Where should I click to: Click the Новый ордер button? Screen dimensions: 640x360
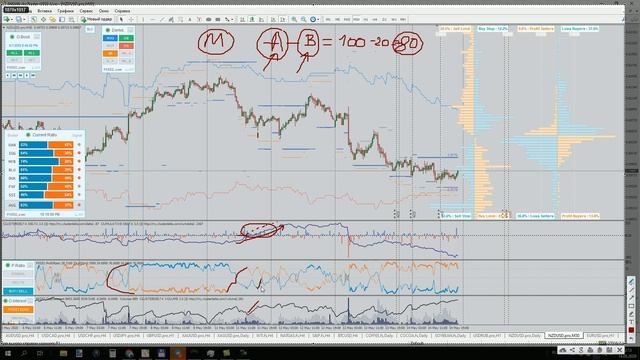(x=96, y=19)
